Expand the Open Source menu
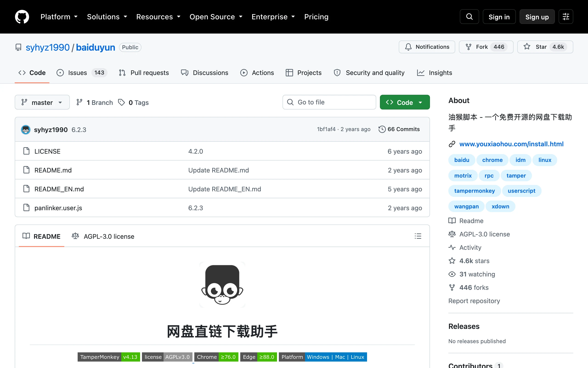Image resolution: width=588 pixels, height=368 pixels. coord(216,17)
